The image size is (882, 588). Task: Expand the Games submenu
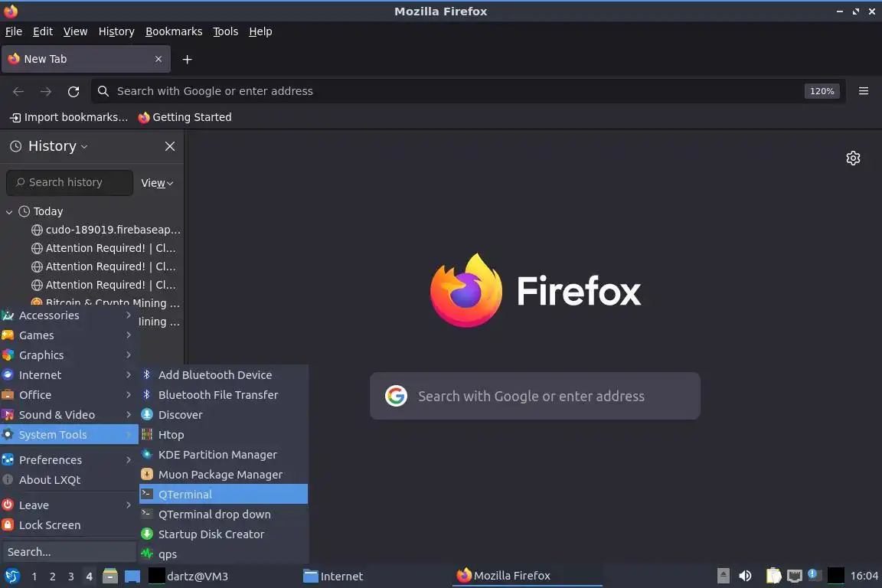point(69,335)
